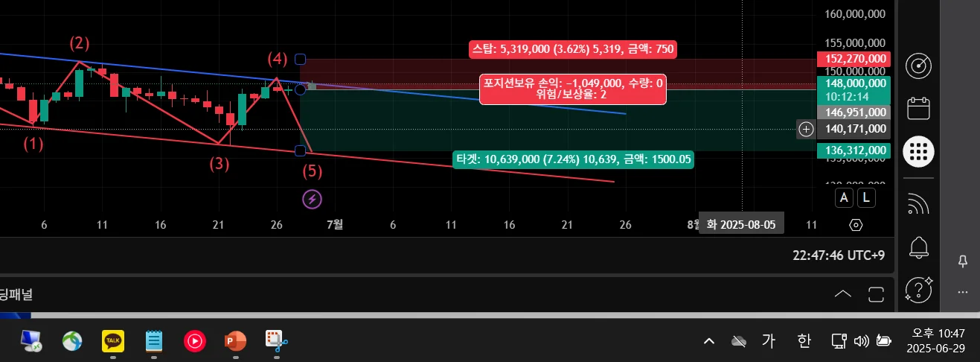Open PowerPoint from the taskbar
The width and height of the screenshot is (980, 362).
coord(235,341)
